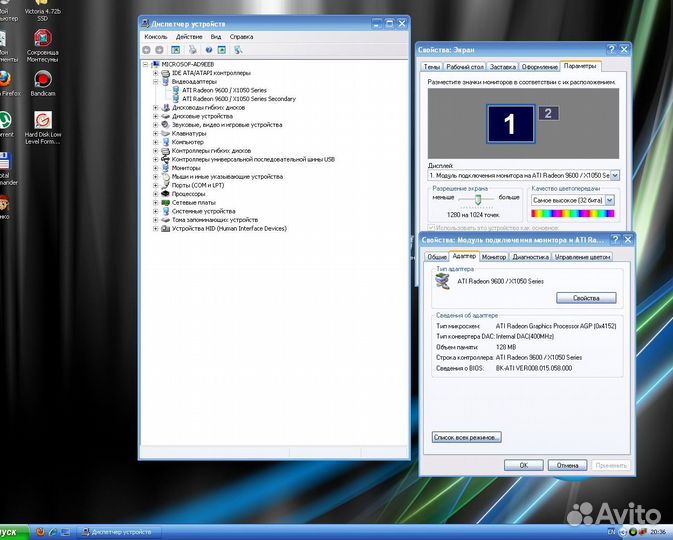Screen dimensions: 673x540
Task: Select the monitor 1 display thumbnail
Action: [510, 124]
